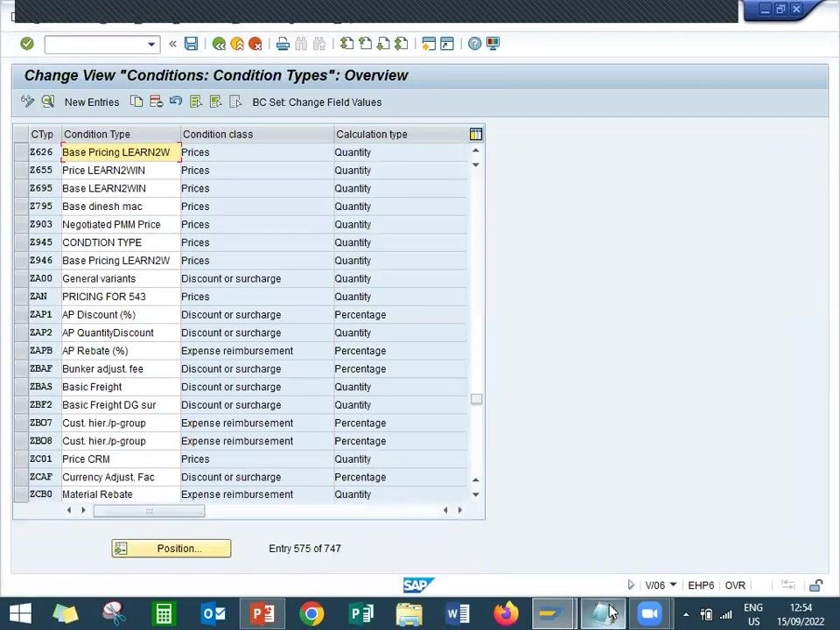Viewport: 840px width, 630px height.
Task: Click the horizontal scrollbar thumb under the table
Action: 149,510
